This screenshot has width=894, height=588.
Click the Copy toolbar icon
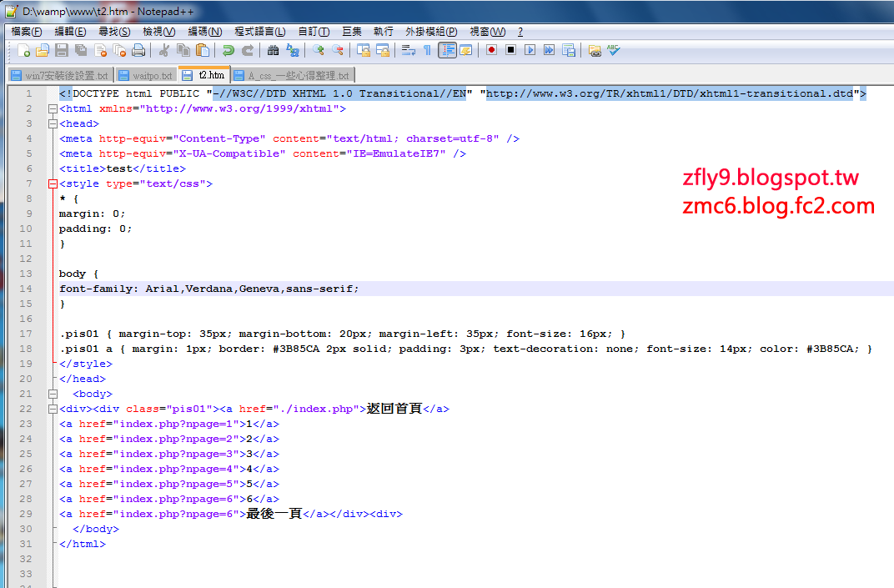pos(183,50)
